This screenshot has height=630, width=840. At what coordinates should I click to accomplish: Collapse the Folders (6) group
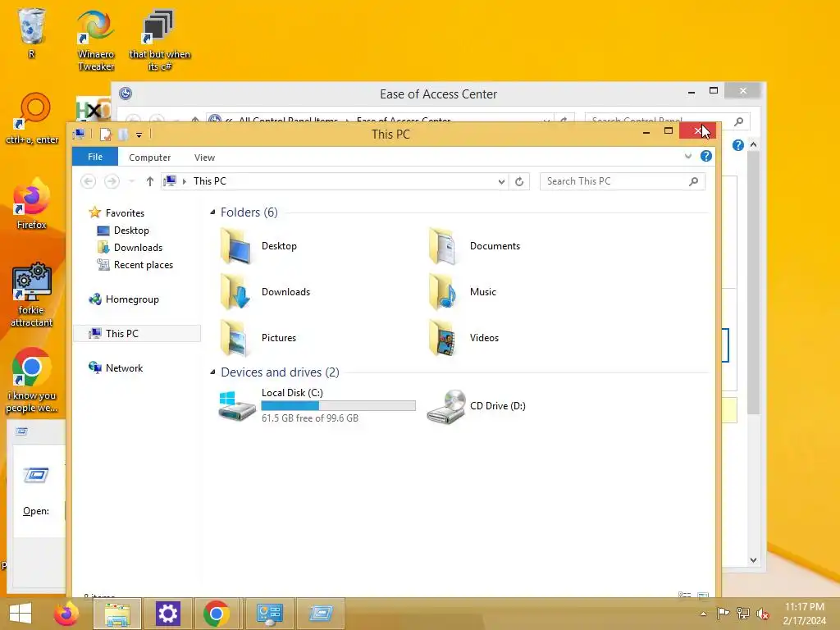pyautogui.click(x=212, y=212)
